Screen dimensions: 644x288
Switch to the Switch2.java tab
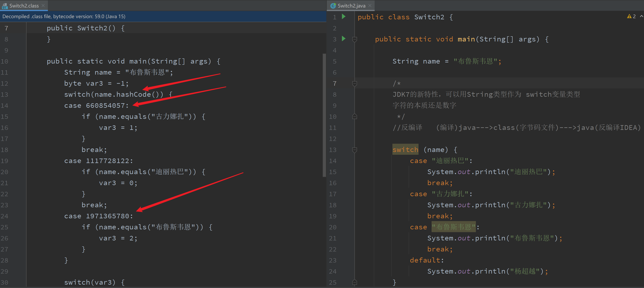tap(351, 6)
